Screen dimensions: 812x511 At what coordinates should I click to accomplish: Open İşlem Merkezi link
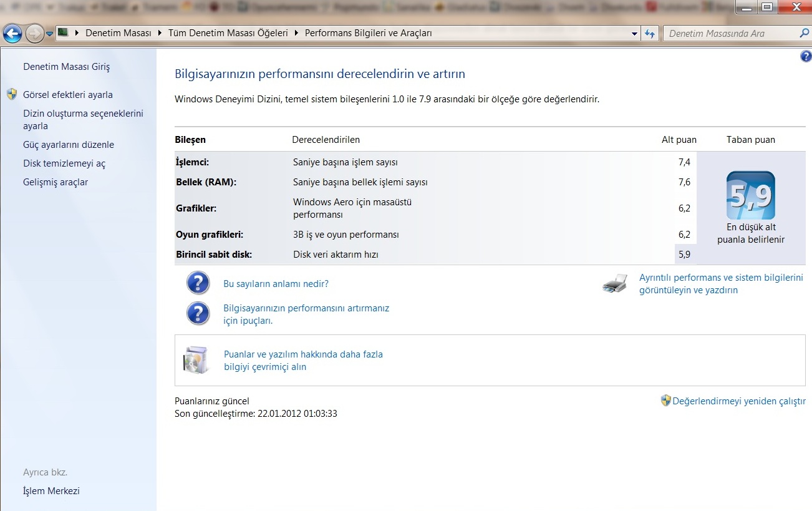(x=51, y=491)
